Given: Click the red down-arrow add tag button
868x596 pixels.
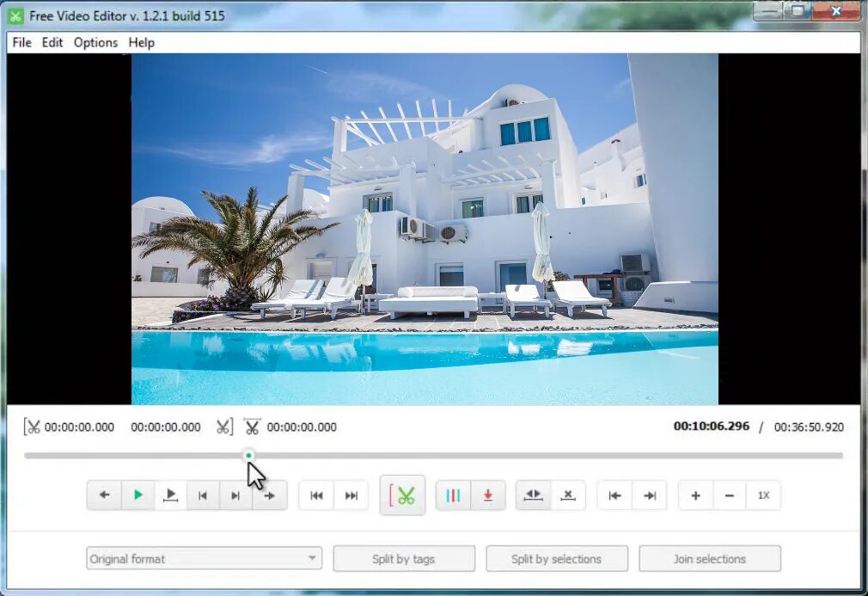Looking at the screenshot, I should pyautogui.click(x=487, y=495).
